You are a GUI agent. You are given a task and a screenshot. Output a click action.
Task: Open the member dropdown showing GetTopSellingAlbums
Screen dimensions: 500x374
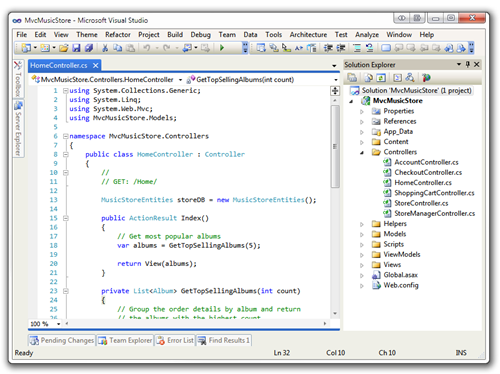pyautogui.click(x=336, y=80)
